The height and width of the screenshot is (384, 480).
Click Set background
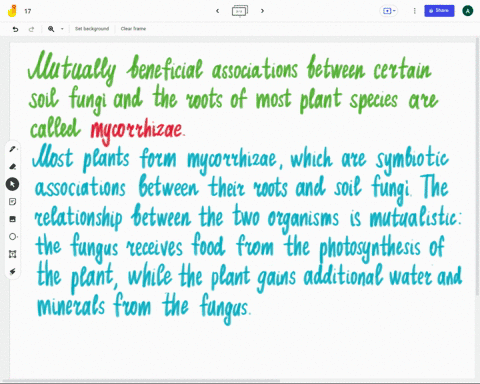[92, 29]
